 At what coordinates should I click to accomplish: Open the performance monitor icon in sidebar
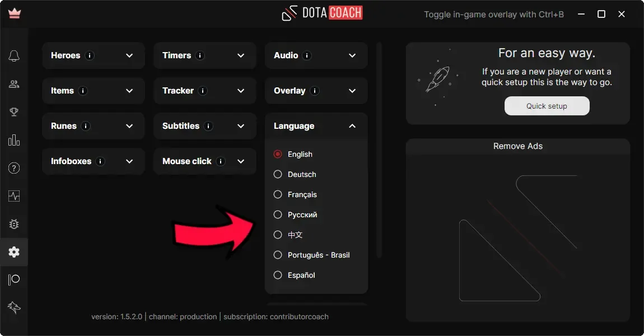point(14,196)
